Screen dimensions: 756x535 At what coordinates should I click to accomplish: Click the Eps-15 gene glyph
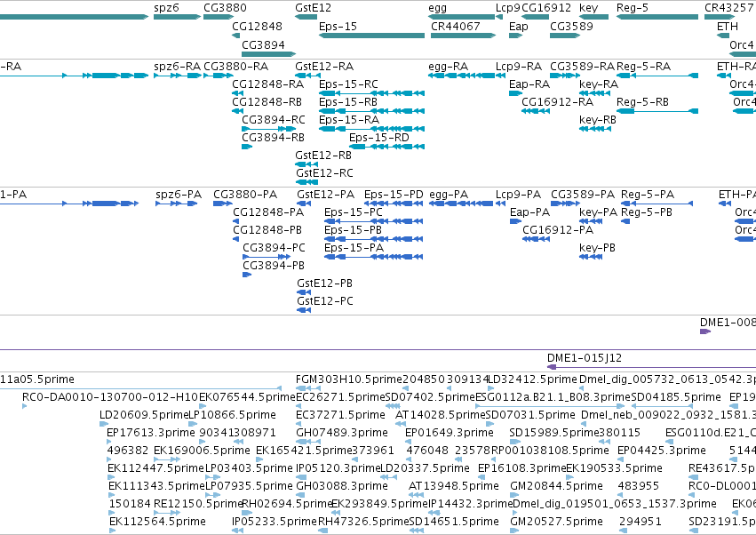371,36
